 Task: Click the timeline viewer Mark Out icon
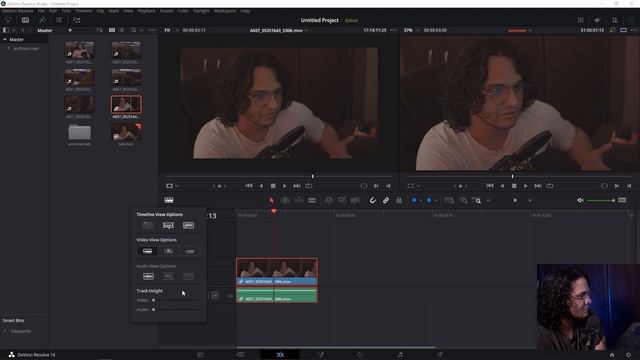(629, 186)
